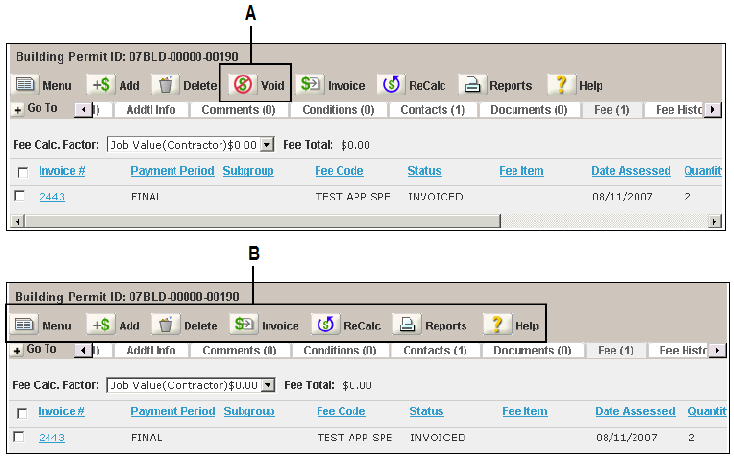
Task: Click the Add fee icon in upper toolbar
Action: (101, 85)
